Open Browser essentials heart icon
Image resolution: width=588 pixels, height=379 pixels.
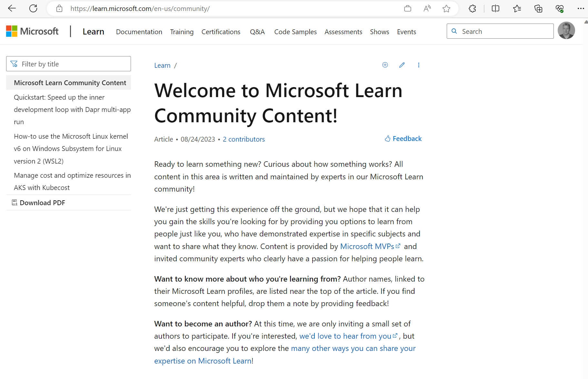[x=560, y=8]
